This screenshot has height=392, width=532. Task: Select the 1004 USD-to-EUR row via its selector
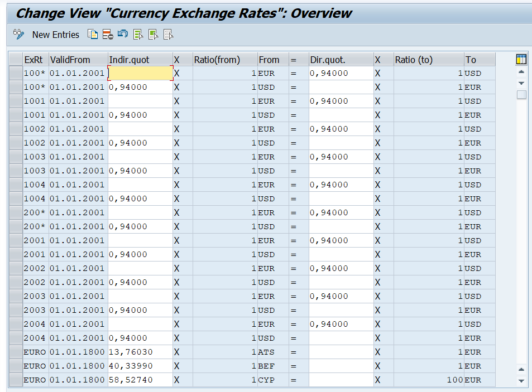[x=16, y=199]
